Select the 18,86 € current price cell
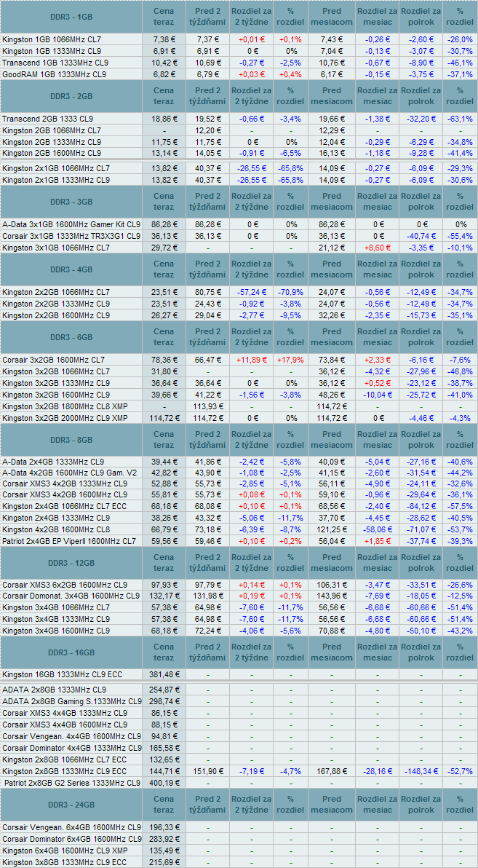478x868 pixels. (x=164, y=119)
